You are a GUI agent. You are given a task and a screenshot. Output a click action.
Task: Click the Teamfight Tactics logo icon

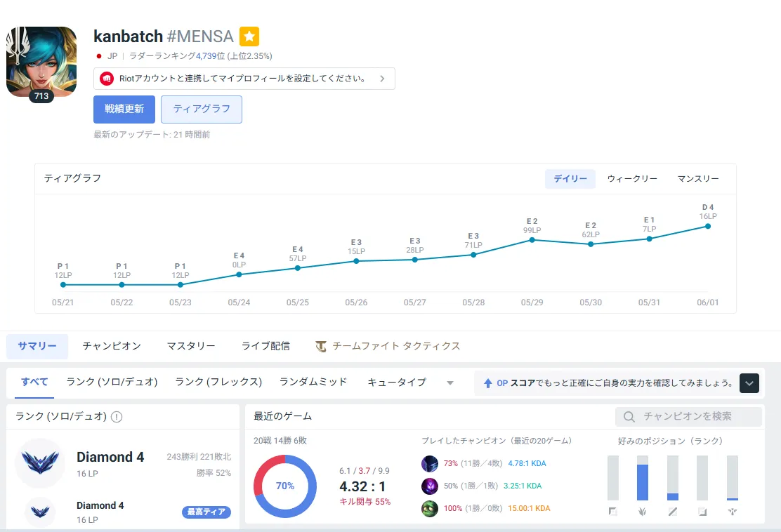tap(321, 347)
